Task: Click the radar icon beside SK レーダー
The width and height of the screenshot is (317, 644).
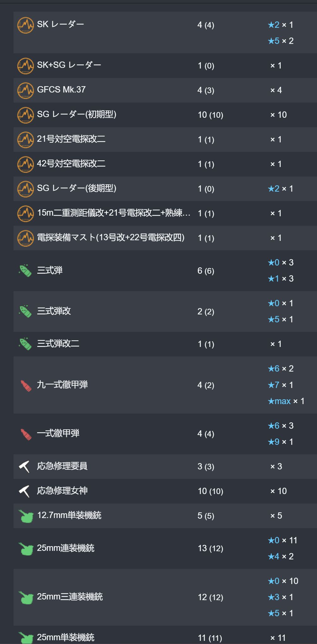Action: tap(25, 25)
